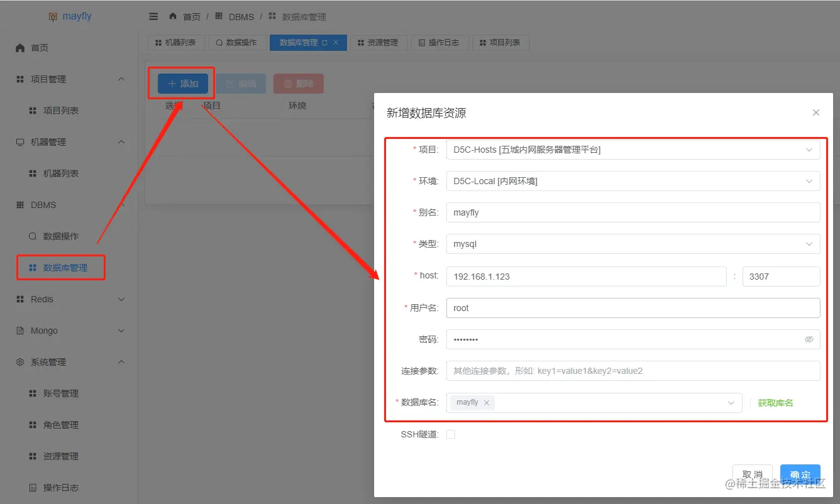Refresh the 数据库管理 tab via reload icon
The height and width of the screenshot is (504, 840).
[324, 43]
